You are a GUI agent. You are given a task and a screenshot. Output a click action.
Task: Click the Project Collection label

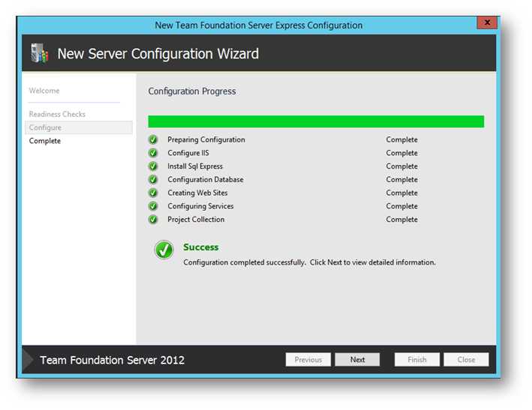[x=196, y=219]
